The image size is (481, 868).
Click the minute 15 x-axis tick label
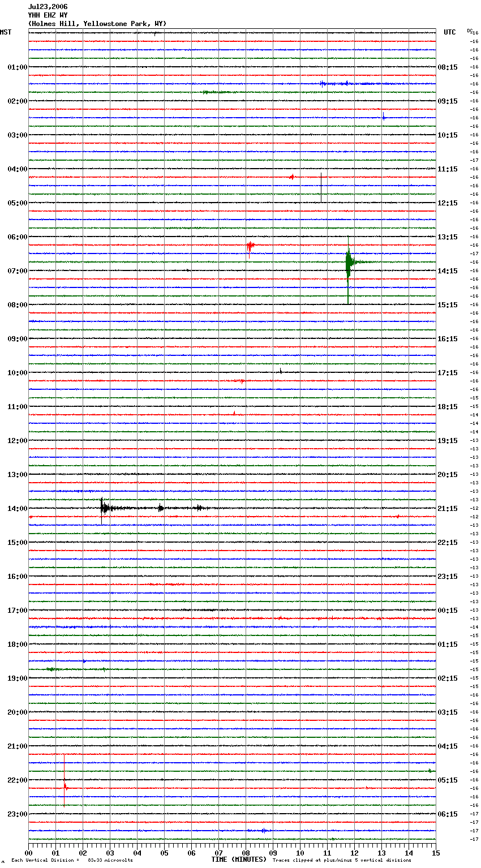[x=436, y=853]
